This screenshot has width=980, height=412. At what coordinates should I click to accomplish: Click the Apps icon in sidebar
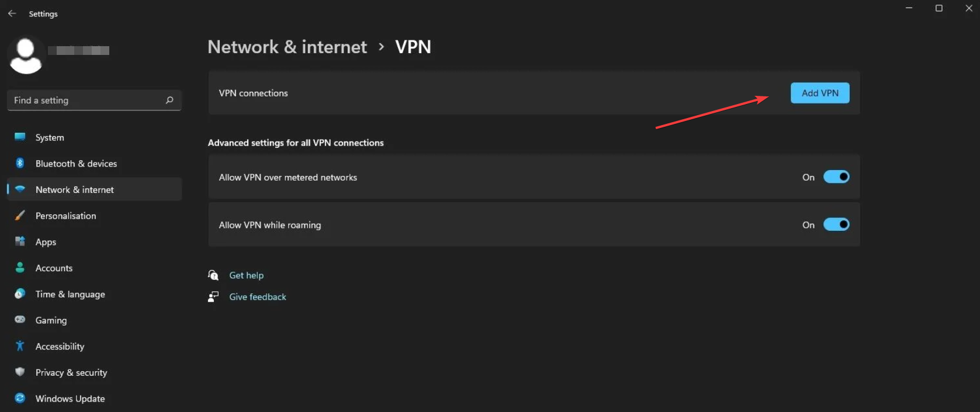pyautogui.click(x=20, y=241)
